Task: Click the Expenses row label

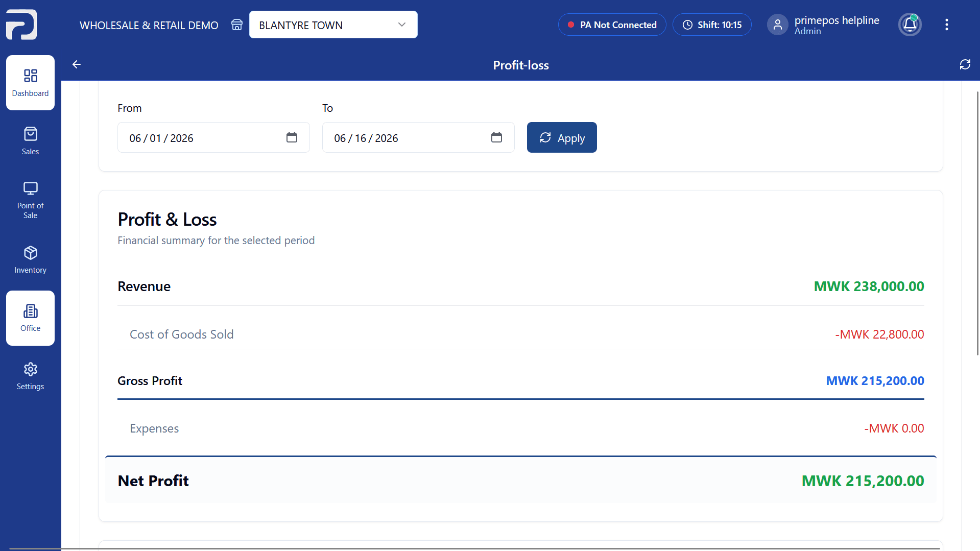Action: (154, 428)
